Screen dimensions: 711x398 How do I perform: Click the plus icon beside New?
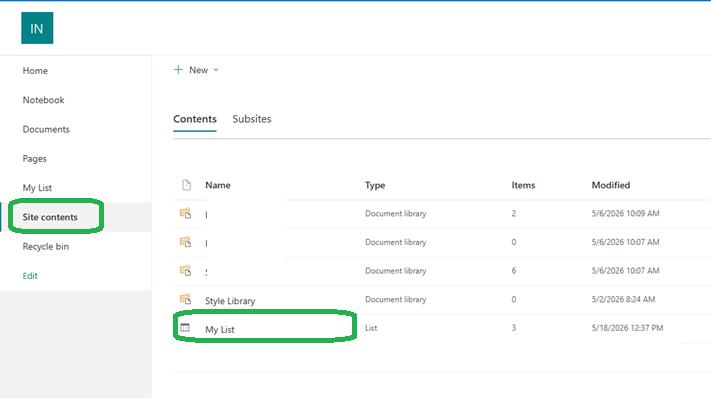178,70
